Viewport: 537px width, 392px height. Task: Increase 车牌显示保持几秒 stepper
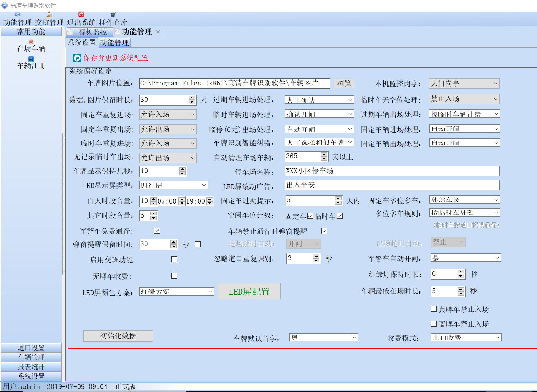point(182,169)
